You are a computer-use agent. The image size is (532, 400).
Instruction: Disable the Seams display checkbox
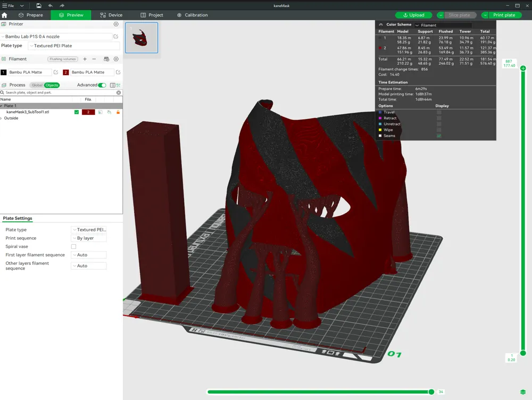[439, 136]
